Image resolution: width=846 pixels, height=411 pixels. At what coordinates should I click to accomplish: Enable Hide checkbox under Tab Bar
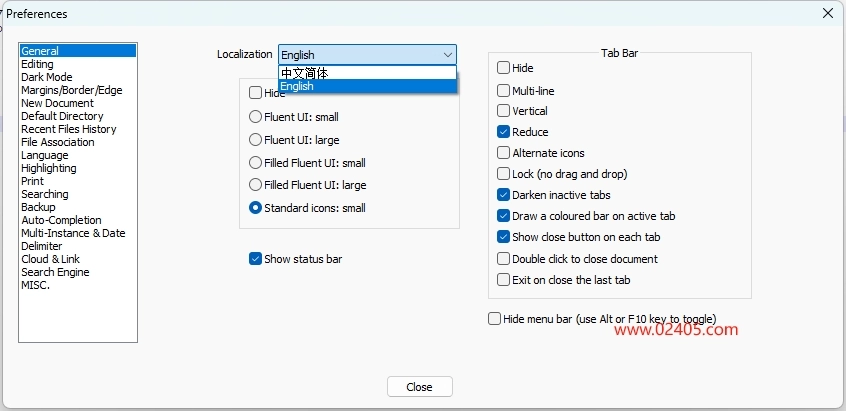click(504, 68)
